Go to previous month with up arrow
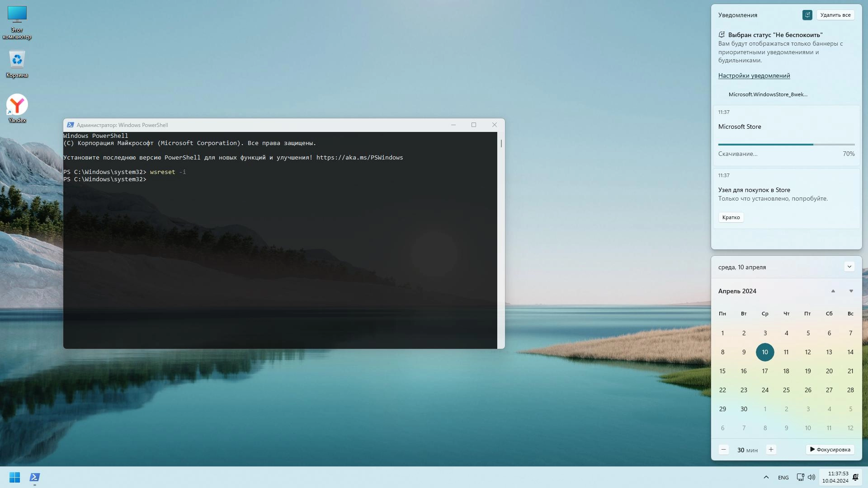 tap(833, 291)
